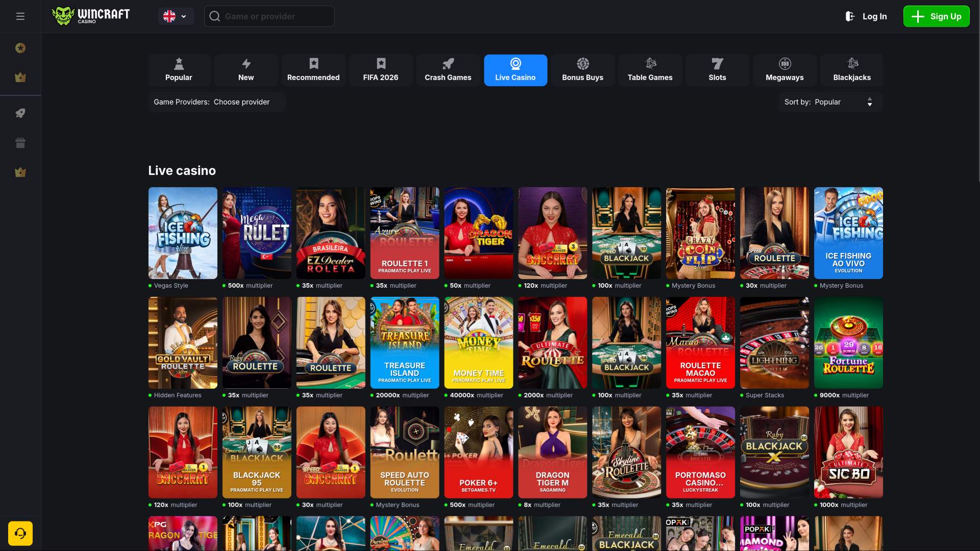Open the Skyline Roulette game thumbnail

click(x=626, y=453)
